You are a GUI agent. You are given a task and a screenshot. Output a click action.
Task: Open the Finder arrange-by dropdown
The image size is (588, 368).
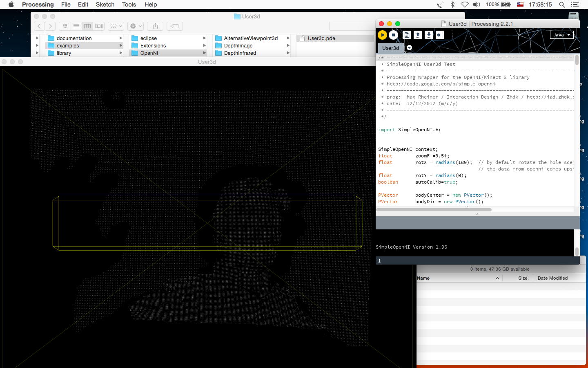click(116, 26)
